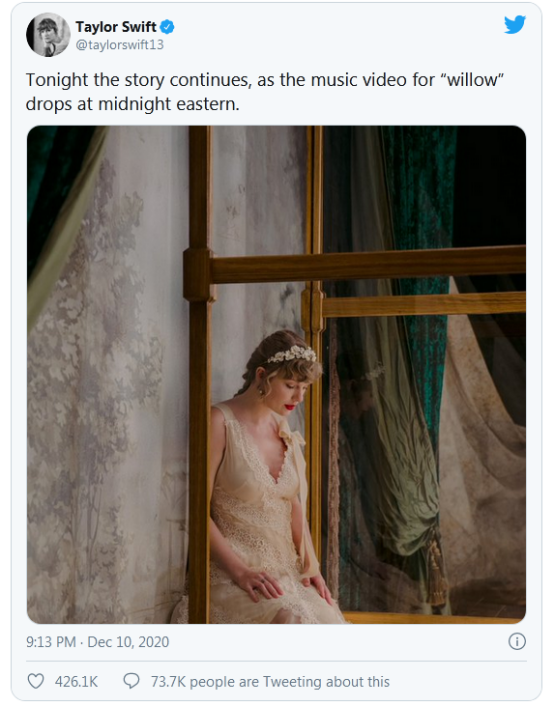The height and width of the screenshot is (707, 554).
Task: Click "drops at midnight eastern" text line
Action: [133, 104]
